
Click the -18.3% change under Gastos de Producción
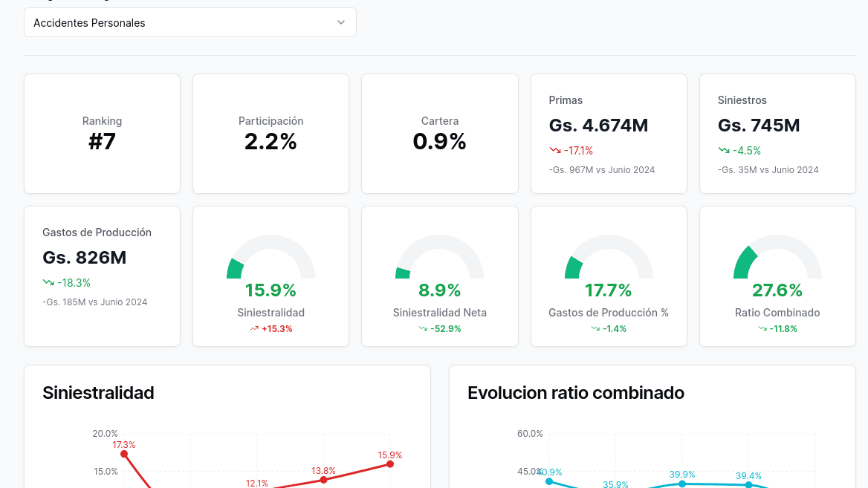tap(74, 283)
